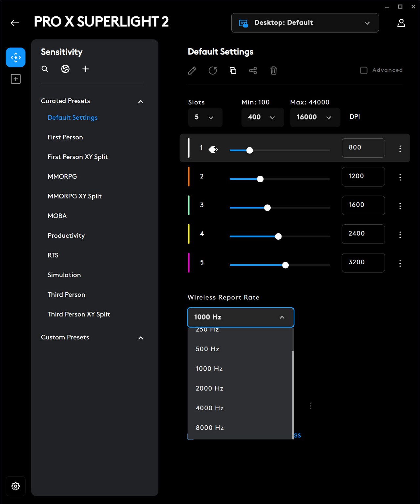Open the Max DPI 16000 dropdown
420x504 pixels.
point(315,117)
